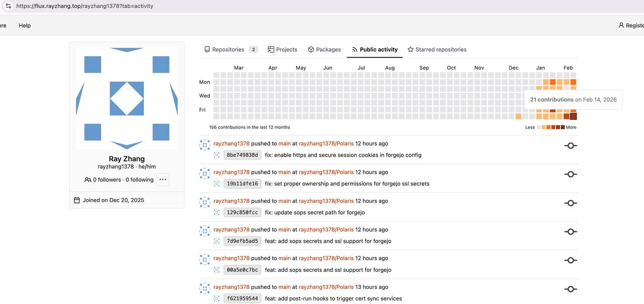
Task: Open rayzhang1378/Polaris repository link in first entry
Action: [x=326, y=144]
